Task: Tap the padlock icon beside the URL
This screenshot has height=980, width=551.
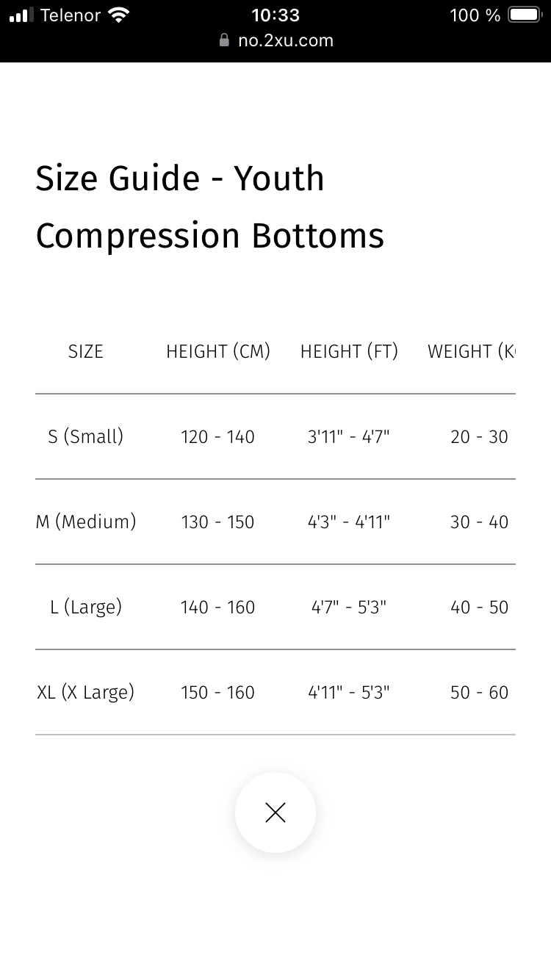Action: pyautogui.click(x=225, y=40)
